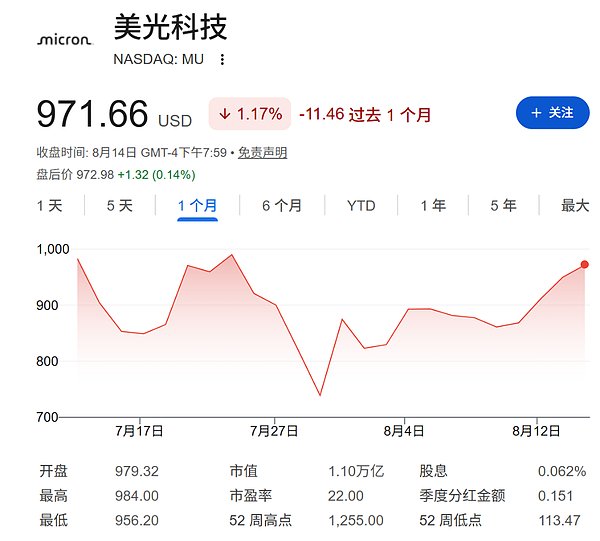This screenshot has height=541, width=600.
Task: Open the three-dot more options menu
Action: pyautogui.click(x=222, y=60)
